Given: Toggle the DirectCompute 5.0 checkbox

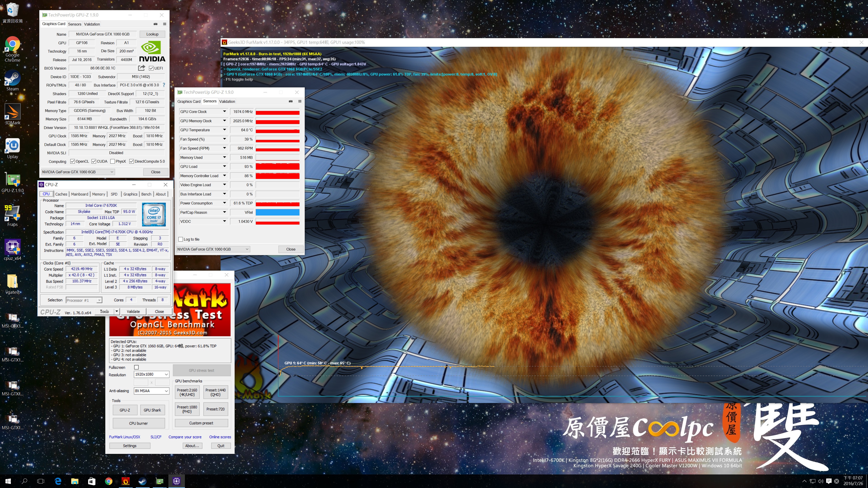Looking at the screenshot, I should [131, 161].
